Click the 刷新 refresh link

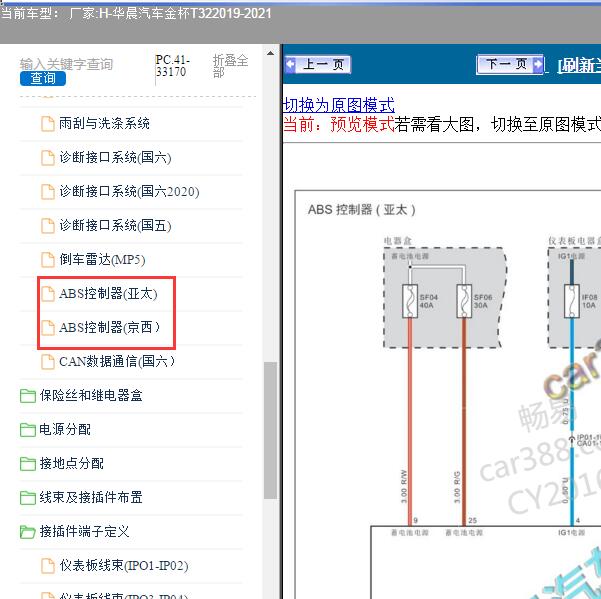click(x=579, y=66)
